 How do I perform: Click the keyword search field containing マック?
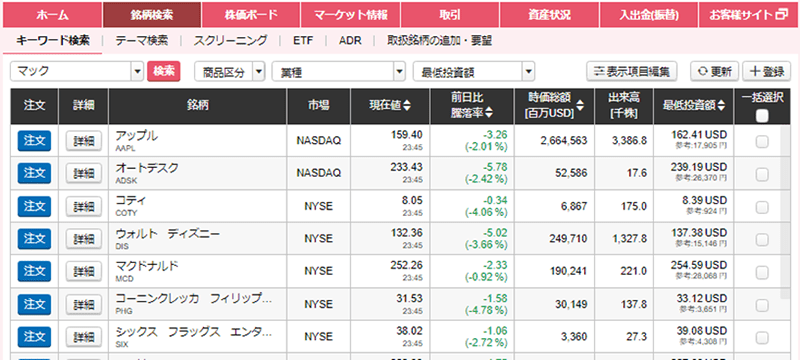coord(71,72)
